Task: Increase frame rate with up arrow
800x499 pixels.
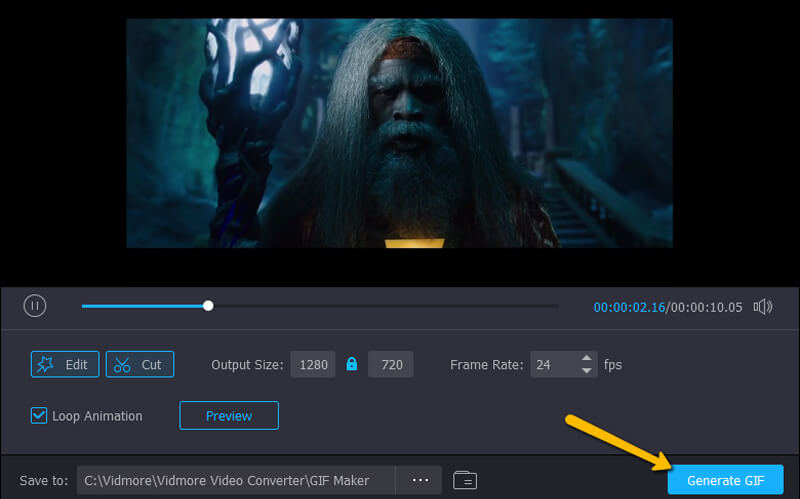Action: (x=587, y=358)
